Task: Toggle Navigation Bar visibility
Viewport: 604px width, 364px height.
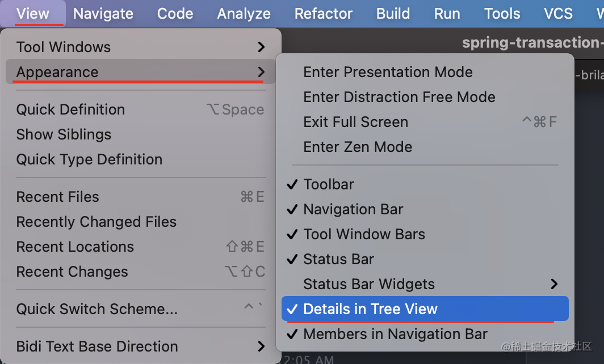Action: coord(353,209)
